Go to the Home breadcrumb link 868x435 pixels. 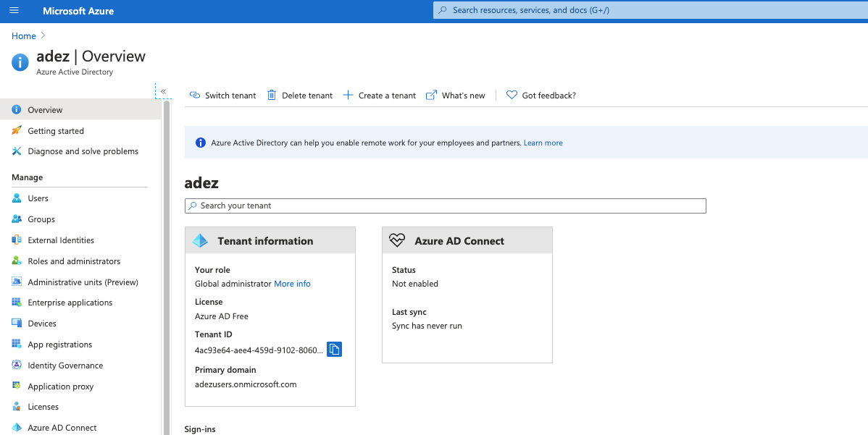[x=24, y=36]
